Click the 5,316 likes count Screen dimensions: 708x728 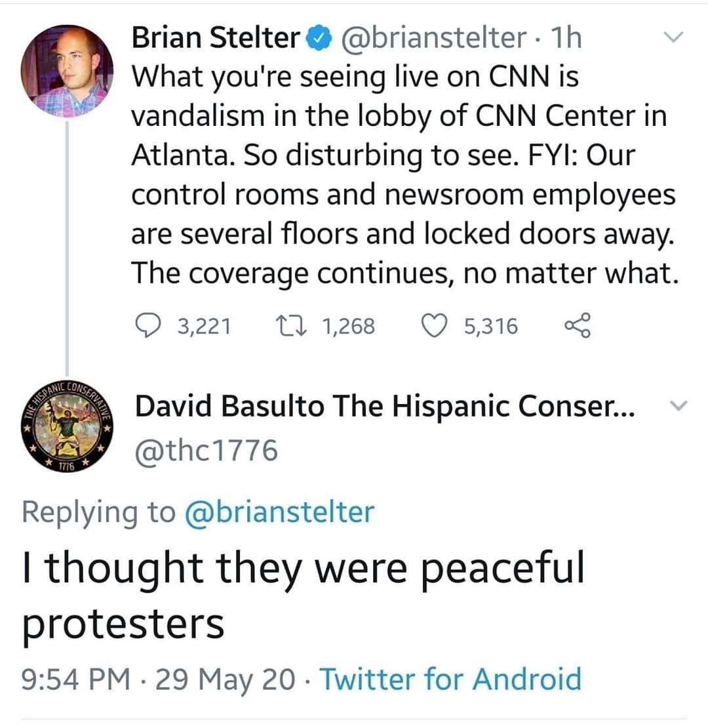[490, 326]
